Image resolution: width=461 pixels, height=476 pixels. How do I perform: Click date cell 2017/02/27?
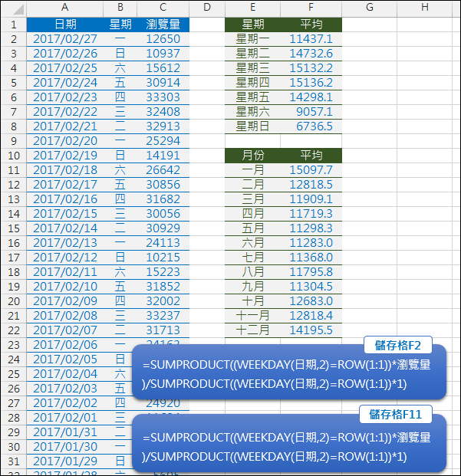(x=65, y=39)
